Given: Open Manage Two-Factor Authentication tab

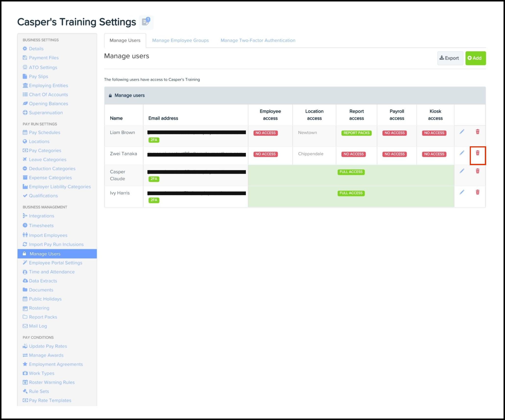Looking at the screenshot, I should coord(258,40).
